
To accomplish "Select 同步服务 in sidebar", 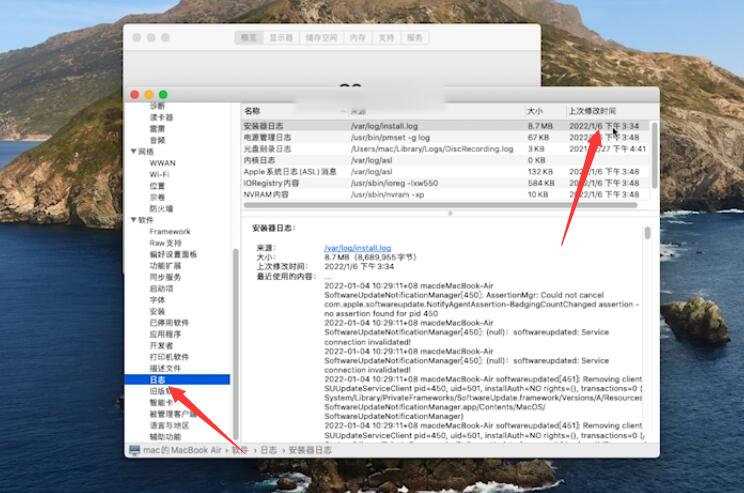I will [x=165, y=277].
